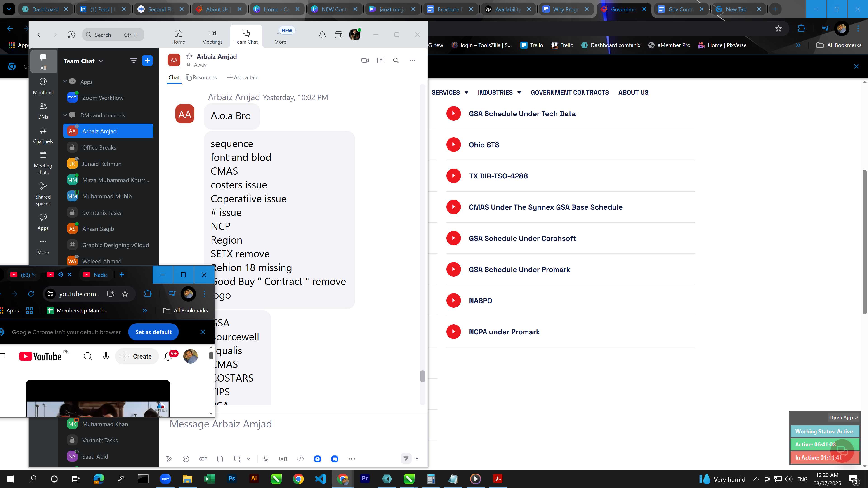Open Graphic Designing vCloud channel
Viewport: 868px width, 488px height.
[x=108, y=245]
